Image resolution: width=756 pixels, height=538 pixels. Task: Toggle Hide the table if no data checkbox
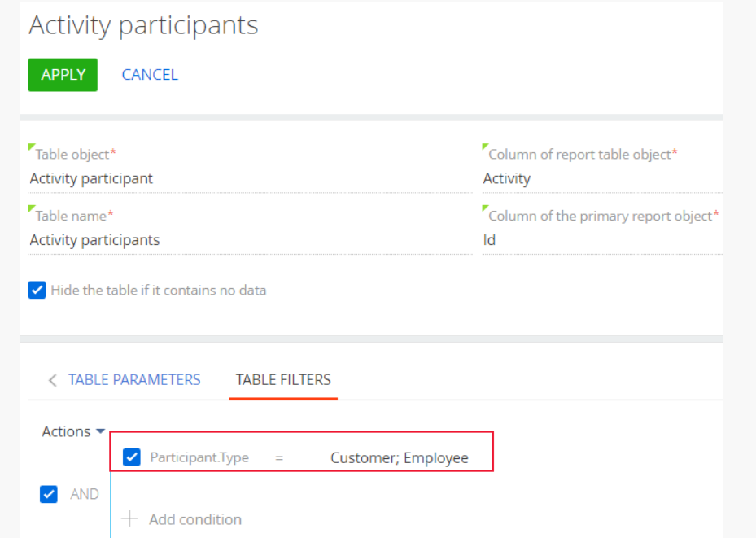(x=37, y=291)
